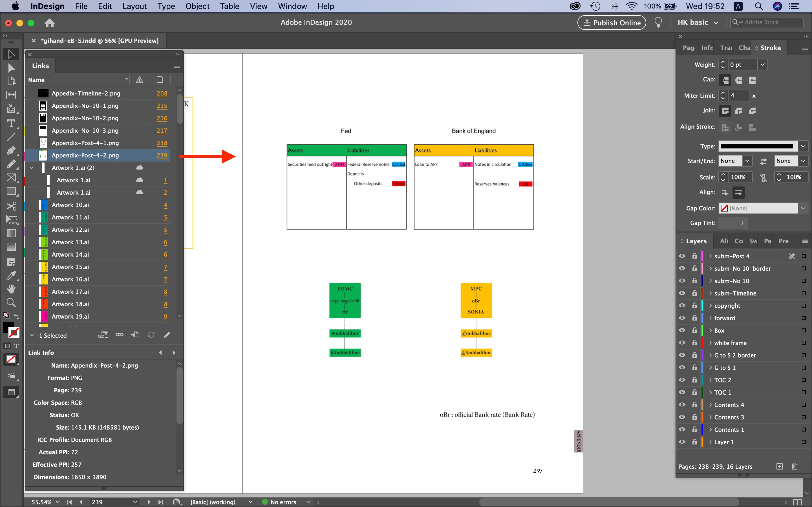Open the Object menu

pyautogui.click(x=197, y=6)
